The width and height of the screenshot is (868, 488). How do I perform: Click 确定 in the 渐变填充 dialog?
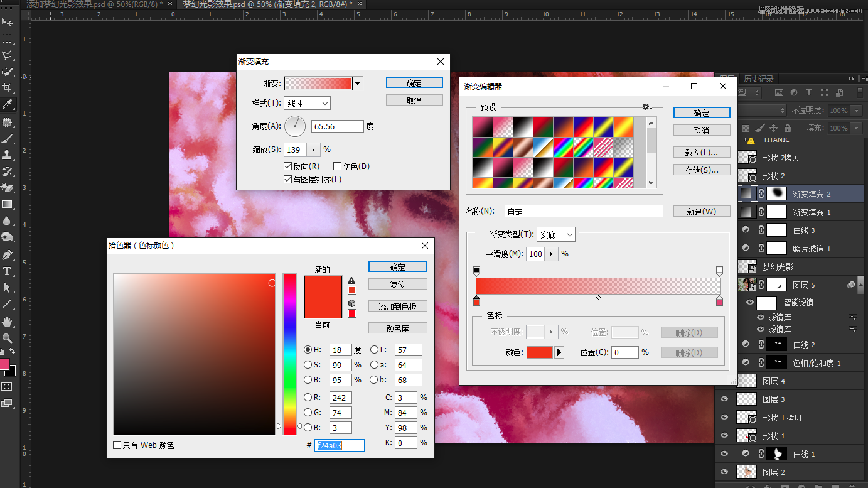point(414,83)
